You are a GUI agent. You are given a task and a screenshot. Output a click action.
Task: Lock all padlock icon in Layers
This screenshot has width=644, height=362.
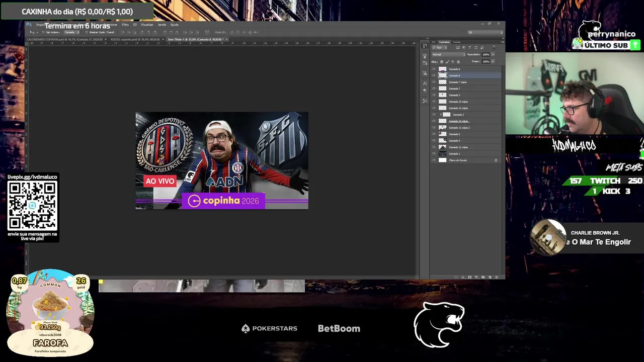point(458,61)
